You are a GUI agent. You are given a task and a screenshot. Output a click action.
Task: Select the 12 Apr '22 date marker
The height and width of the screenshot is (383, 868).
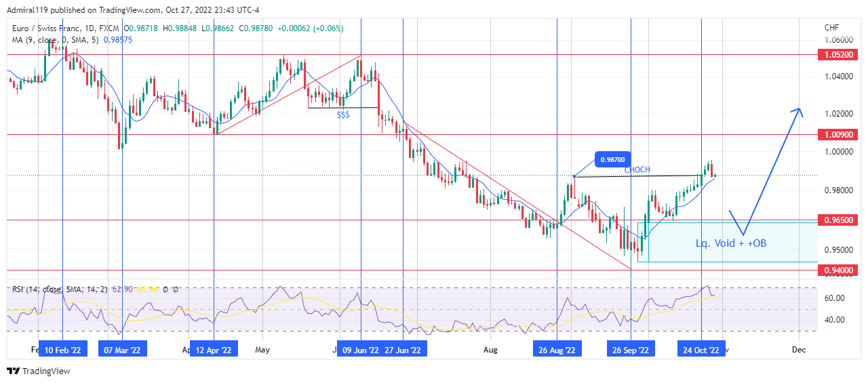coord(214,350)
